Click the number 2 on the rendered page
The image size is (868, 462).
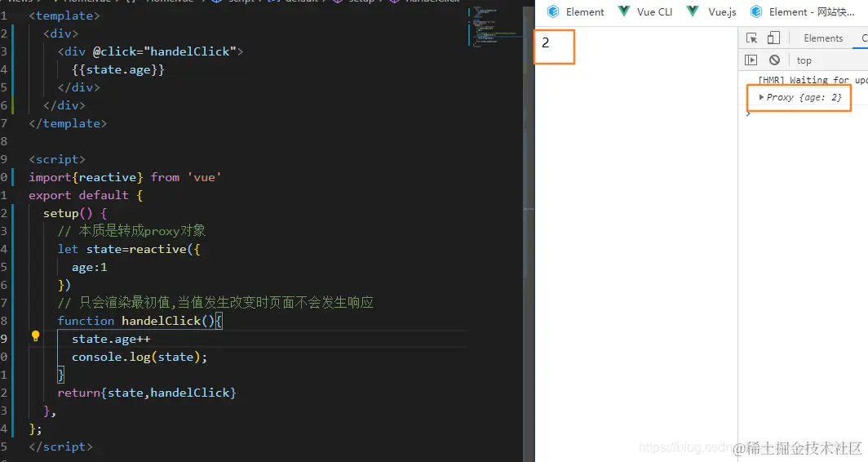[545, 42]
